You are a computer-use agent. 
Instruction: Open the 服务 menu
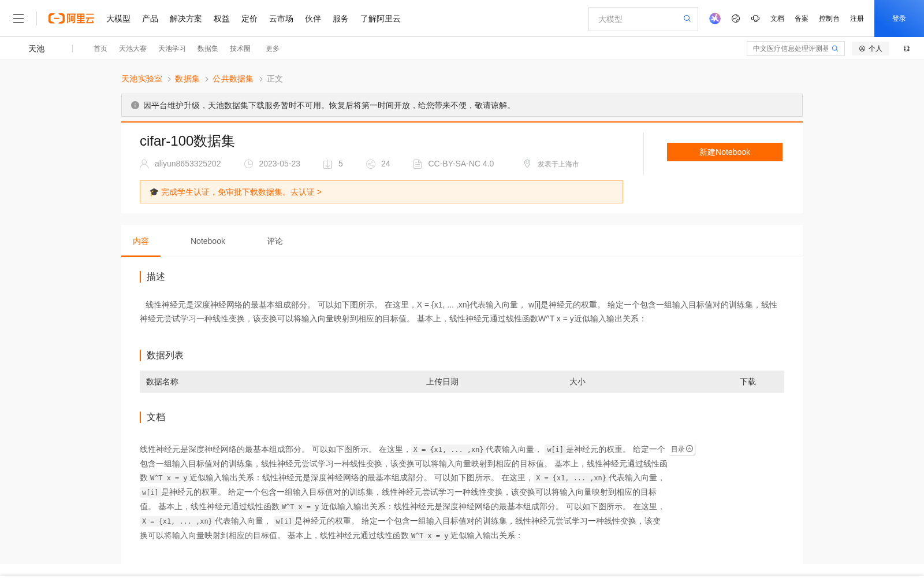click(x=341, y=18)
